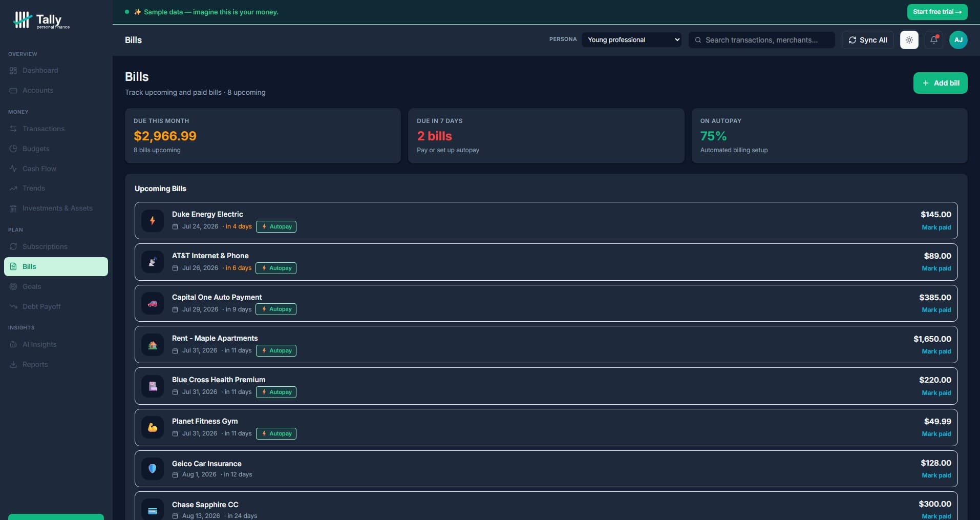Screen dimensions: 980x520
Task: Click the Trends line icon
Action: tap(13, 188)
